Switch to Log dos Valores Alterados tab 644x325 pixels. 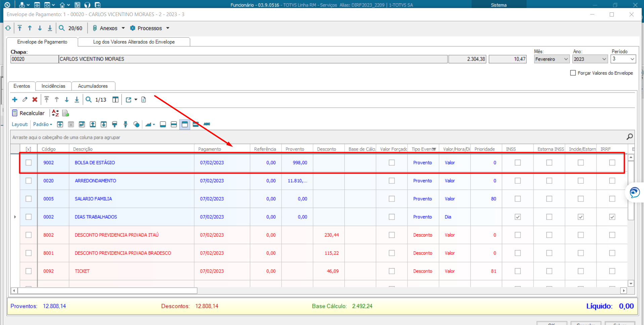point(134,42)
